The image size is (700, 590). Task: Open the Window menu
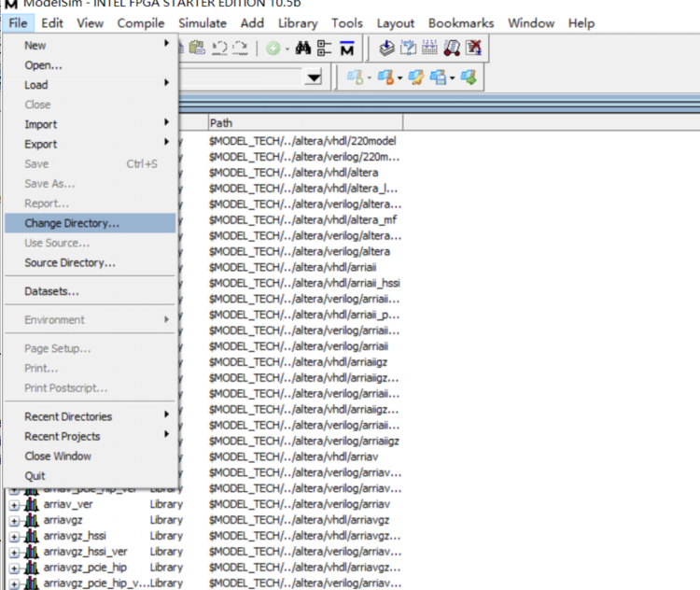[531, 23]
